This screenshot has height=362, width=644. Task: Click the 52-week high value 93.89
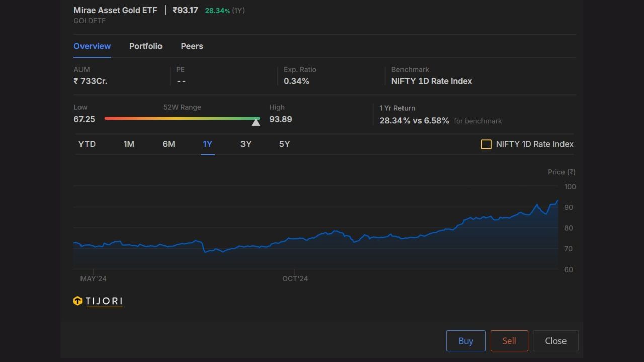[x=280, y=119]
